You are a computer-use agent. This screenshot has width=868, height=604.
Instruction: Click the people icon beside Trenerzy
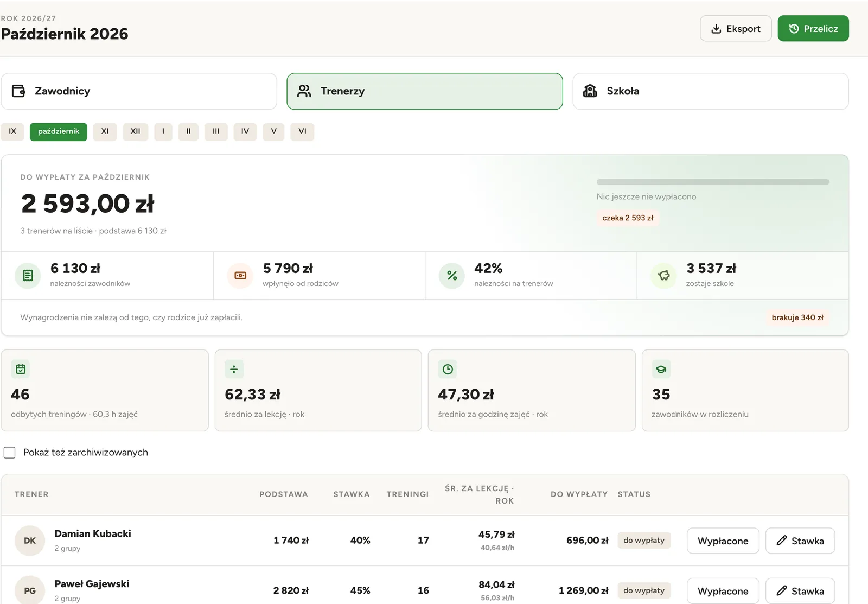tap(304, 91)
